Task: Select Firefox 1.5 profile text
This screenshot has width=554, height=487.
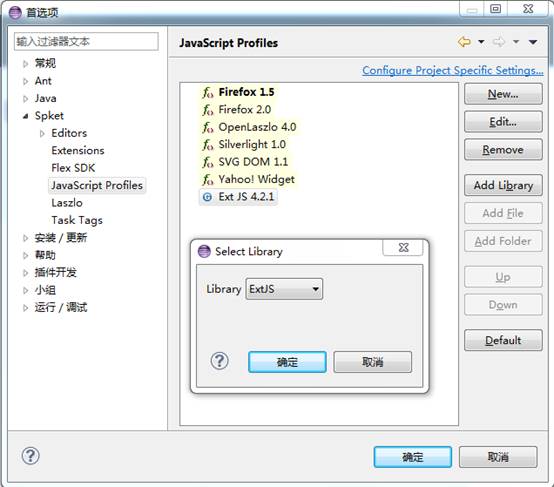Action: (x=246, y=92)
